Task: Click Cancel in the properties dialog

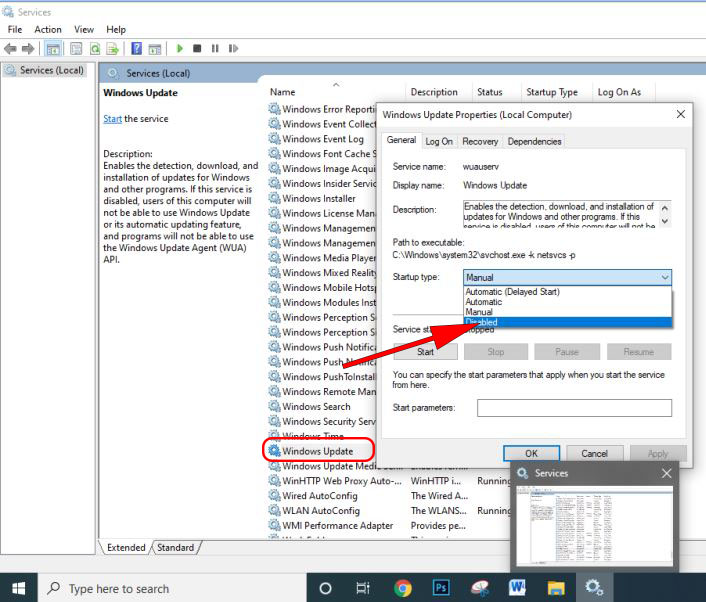Action: [x=594, y=453]
